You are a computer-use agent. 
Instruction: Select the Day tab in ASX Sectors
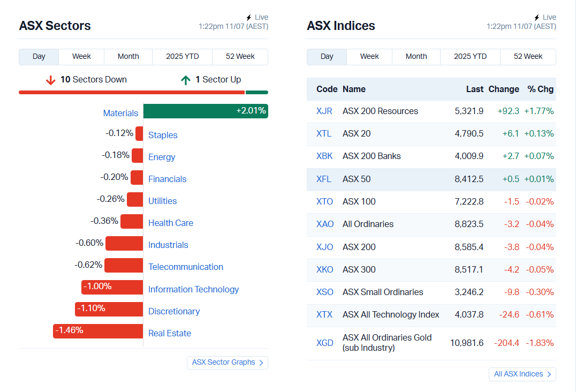tap(39, 57)
